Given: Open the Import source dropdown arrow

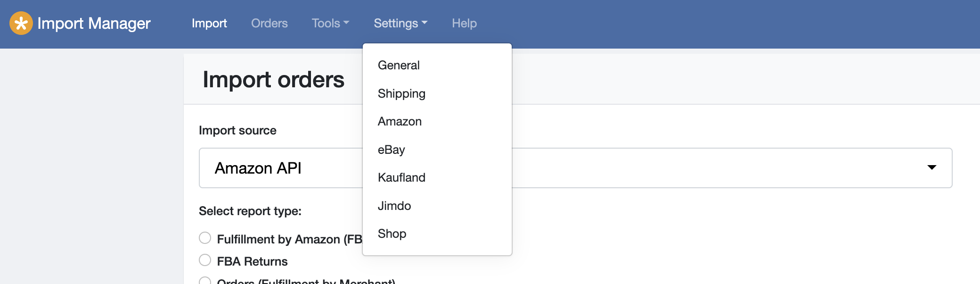Looking at the screenshot, I should [931, 167].
